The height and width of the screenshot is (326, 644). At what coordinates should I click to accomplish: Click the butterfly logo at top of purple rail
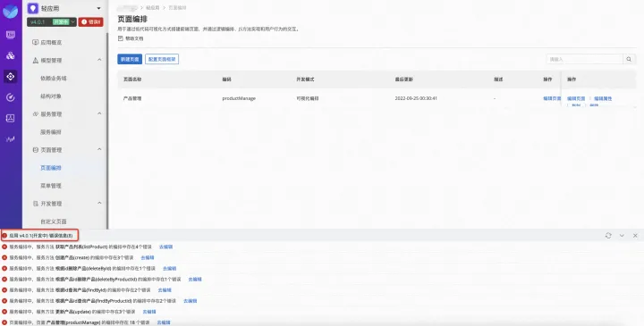point(10,11)
